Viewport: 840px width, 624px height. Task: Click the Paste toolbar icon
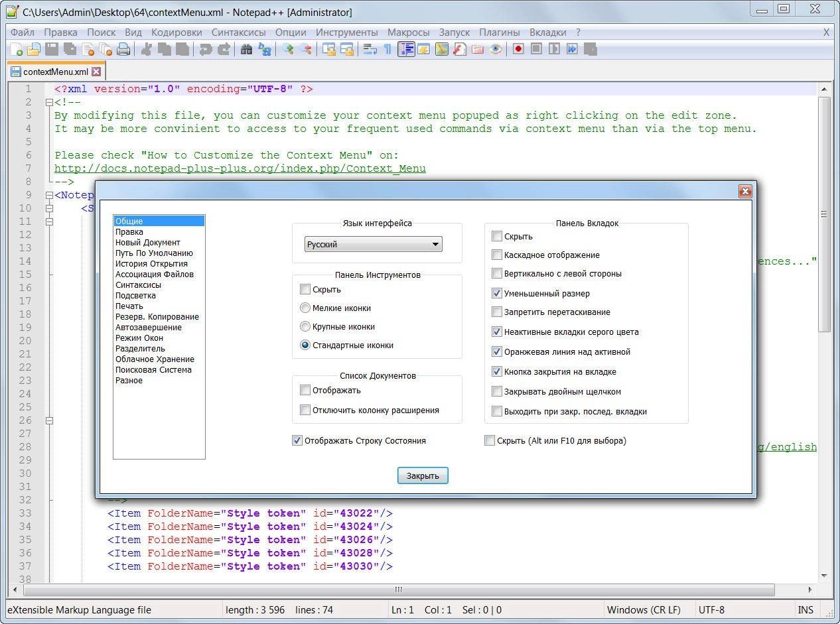tap(182, 49)
